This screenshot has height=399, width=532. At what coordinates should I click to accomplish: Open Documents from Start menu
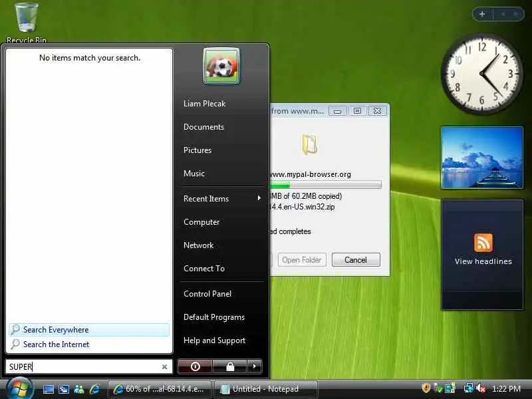203,127
